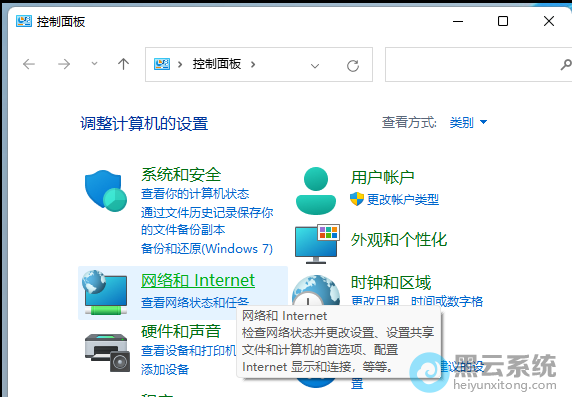Open 更改帐户类型 link
Screen dimensions: 572x397
403,199
